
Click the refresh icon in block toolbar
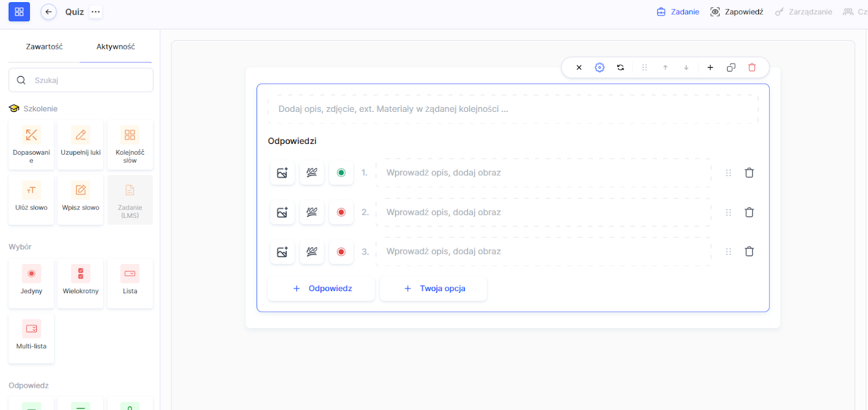pyautogui.click(x=621, y=67)
